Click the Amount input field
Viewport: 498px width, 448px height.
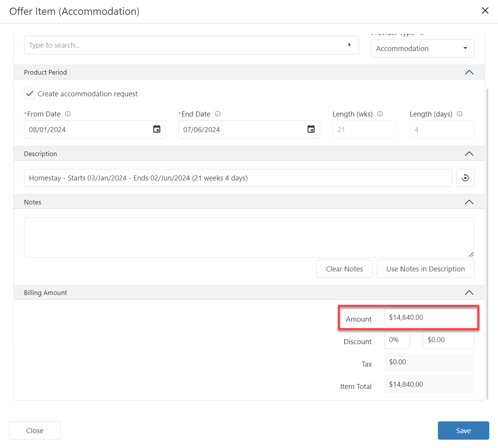pos(429,317)
